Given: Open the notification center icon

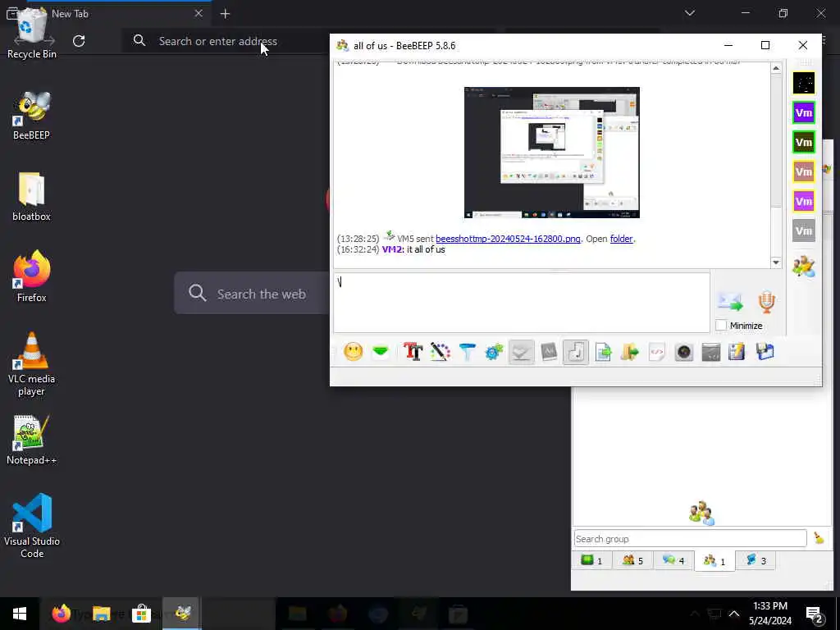Looking at the screenshot, I should pyautogui.click(x=815, y=614).
